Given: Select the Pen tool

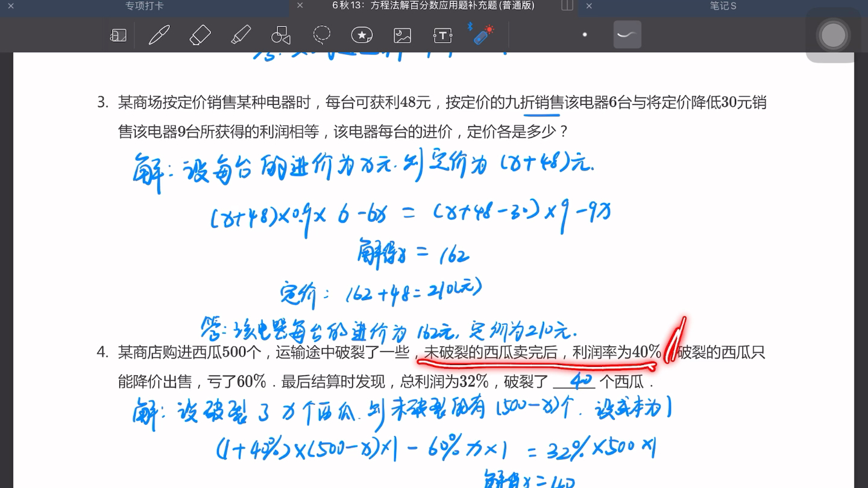Looking at the screenshot, I should [159, 34].
